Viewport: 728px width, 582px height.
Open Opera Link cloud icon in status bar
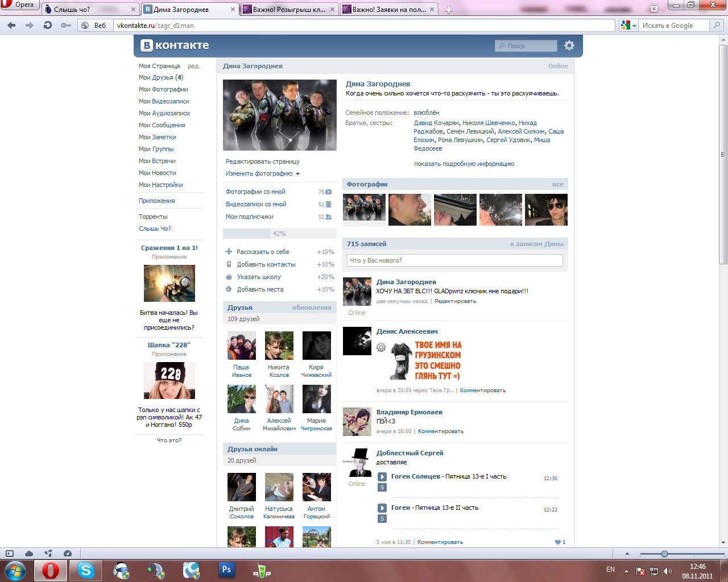point(29,554)
